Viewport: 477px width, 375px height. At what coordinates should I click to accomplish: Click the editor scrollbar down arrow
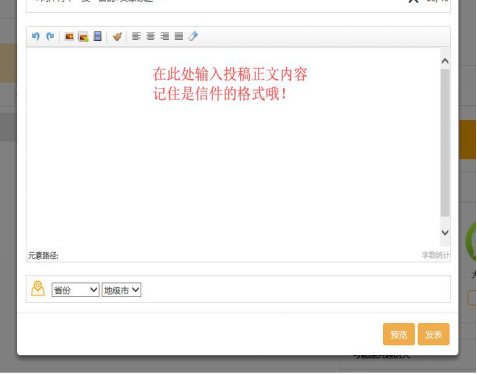tap(445, 232)
